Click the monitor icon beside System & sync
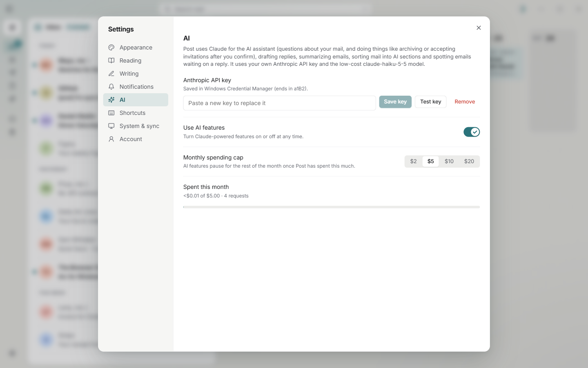Screen dimensions: 588x368 click(x=111, y=126)
